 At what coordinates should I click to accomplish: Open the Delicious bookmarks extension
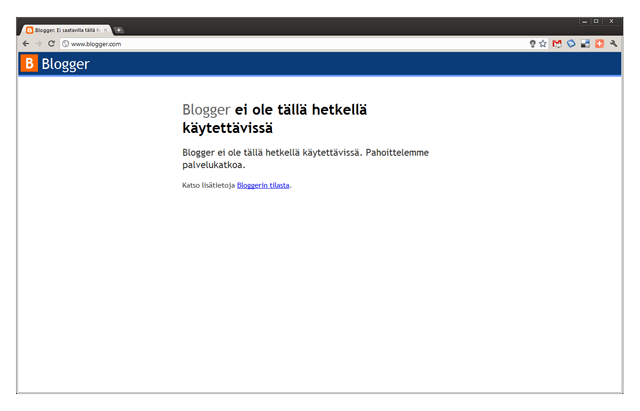pos(585,44)
